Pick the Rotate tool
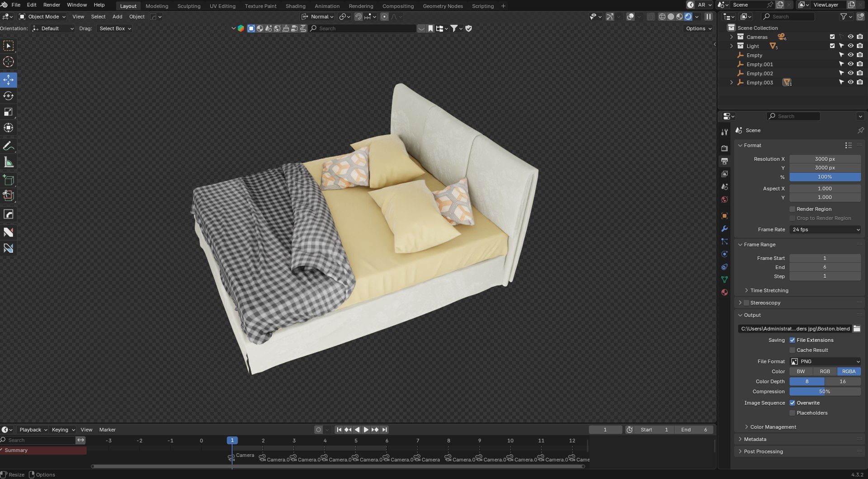868x479 pixels. point(8,96)
